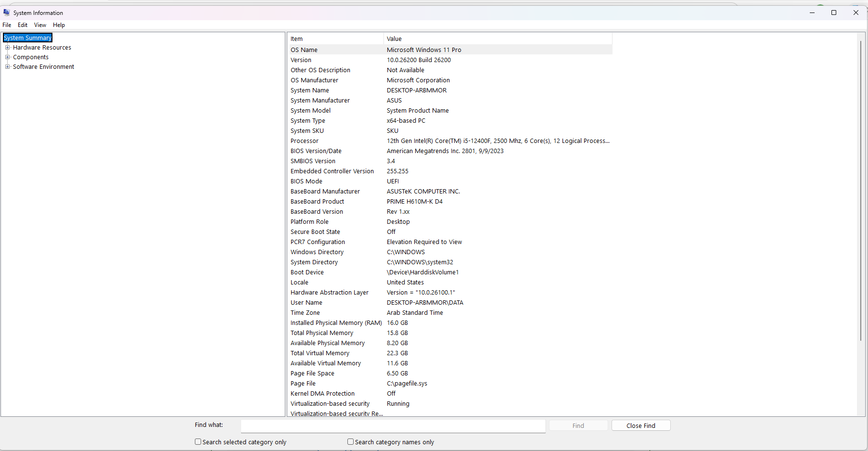This screenshot has height=451, width=868.
Task: Select Embedded Controller Version row
Action: pos(450,171)
